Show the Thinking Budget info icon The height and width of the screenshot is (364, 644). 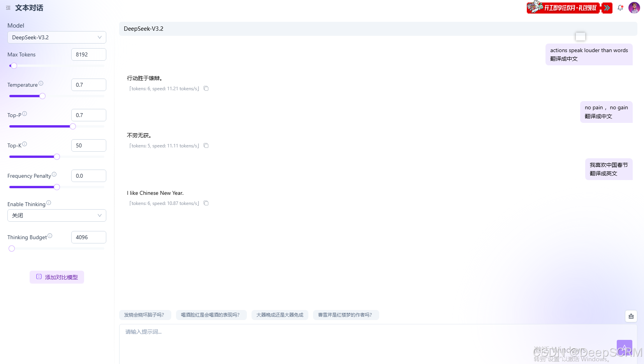pos(50,236)
